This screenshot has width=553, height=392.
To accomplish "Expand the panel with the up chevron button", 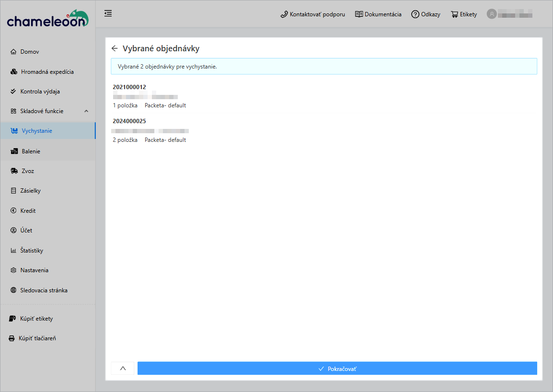I will tap(123, 368).
